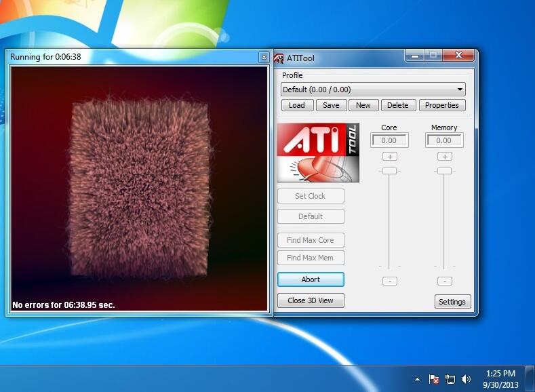Close the 3D view window with X

[264, 58]
